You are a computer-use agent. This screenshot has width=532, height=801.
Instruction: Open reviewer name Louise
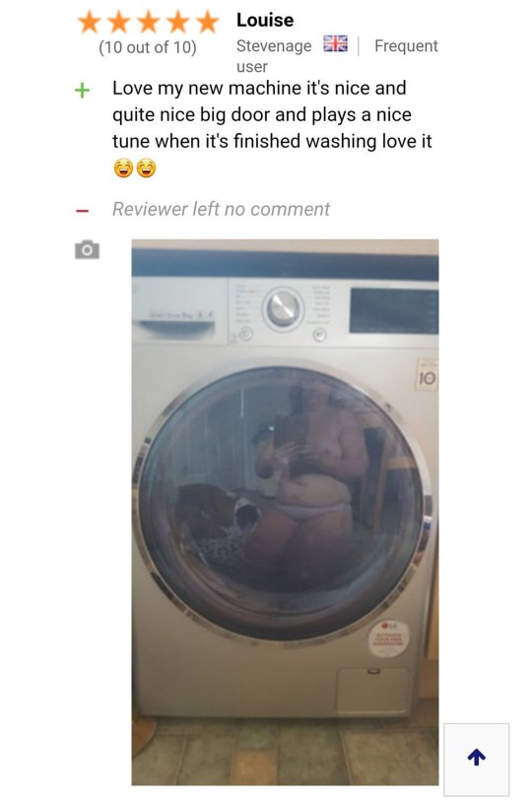[265, 20]
